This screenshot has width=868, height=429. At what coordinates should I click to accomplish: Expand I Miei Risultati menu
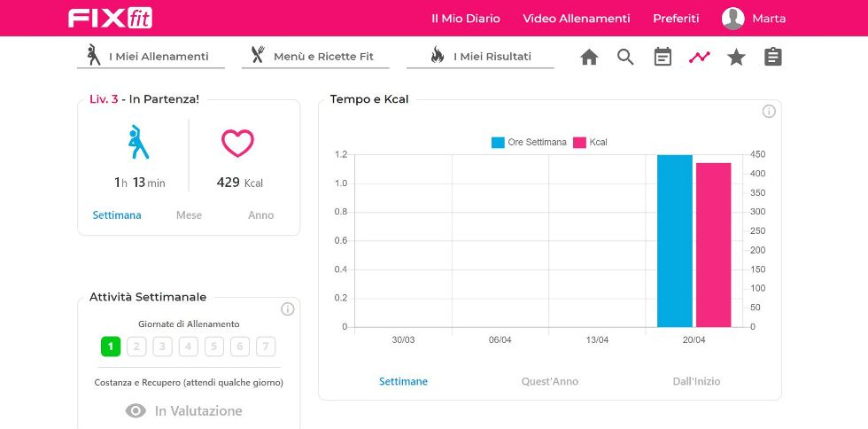tap(480, 57)
